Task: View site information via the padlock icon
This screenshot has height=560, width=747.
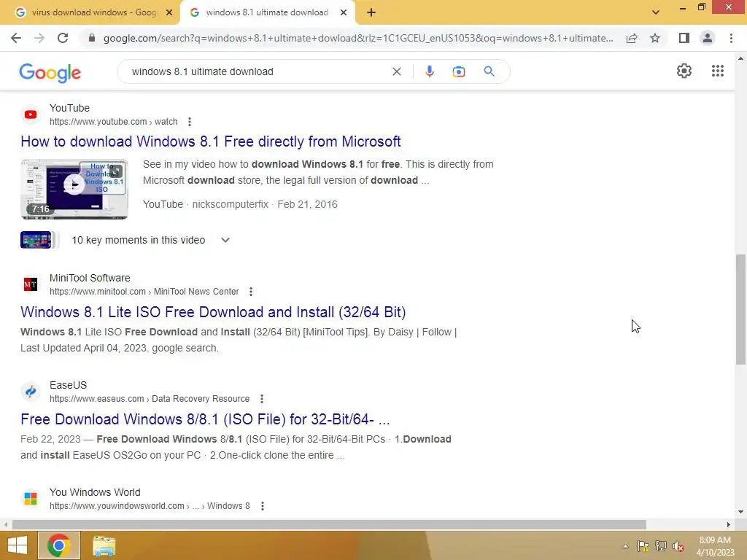Action: (92, 38)
